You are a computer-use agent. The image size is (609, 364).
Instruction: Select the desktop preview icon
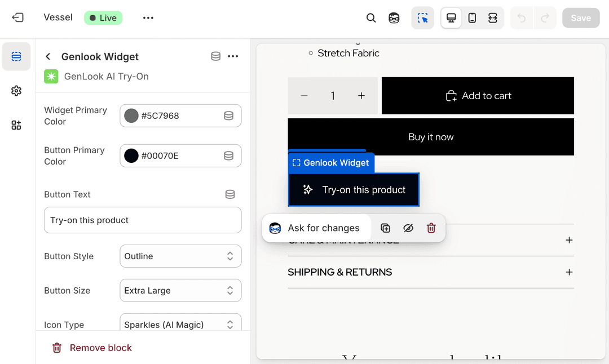pos(451,17)
